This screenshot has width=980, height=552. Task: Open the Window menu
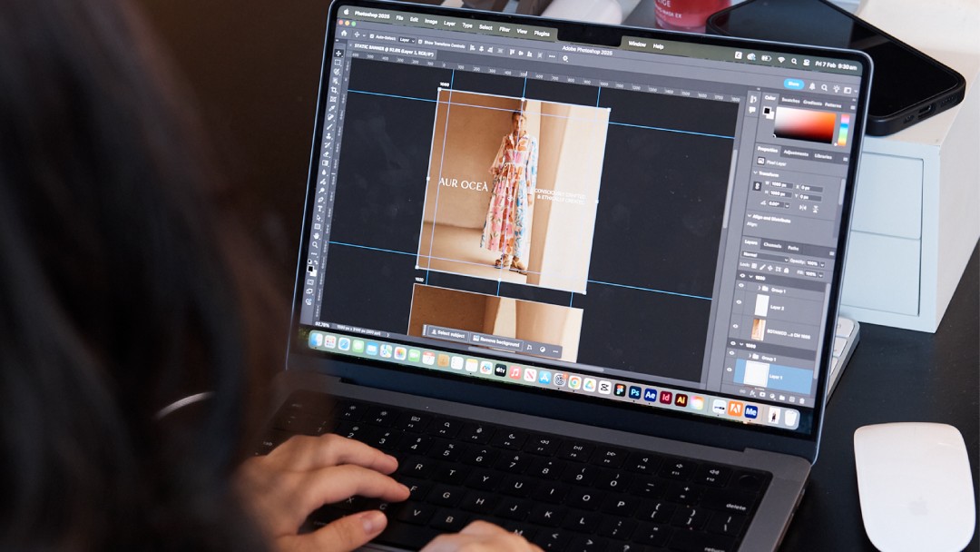(637, 44)
